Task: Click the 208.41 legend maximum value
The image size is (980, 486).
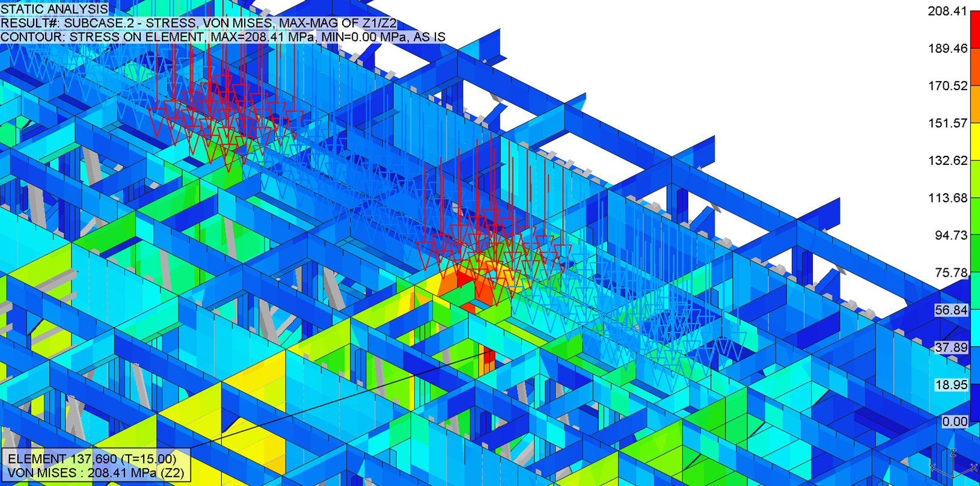Action: 948,11
